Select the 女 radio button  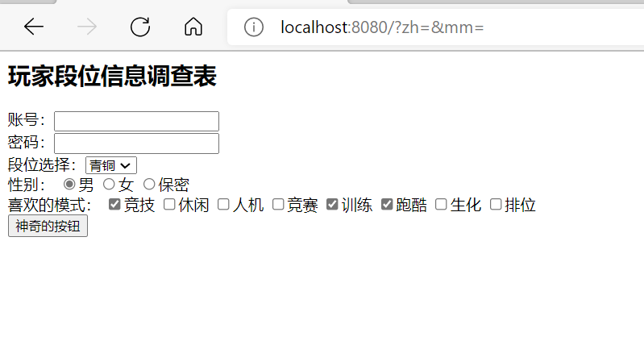click(109, 184)
